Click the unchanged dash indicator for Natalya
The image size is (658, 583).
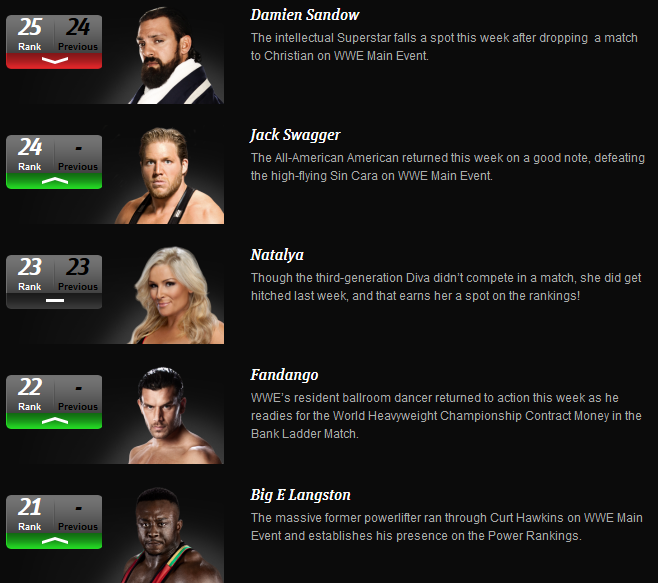click(55, 301)
